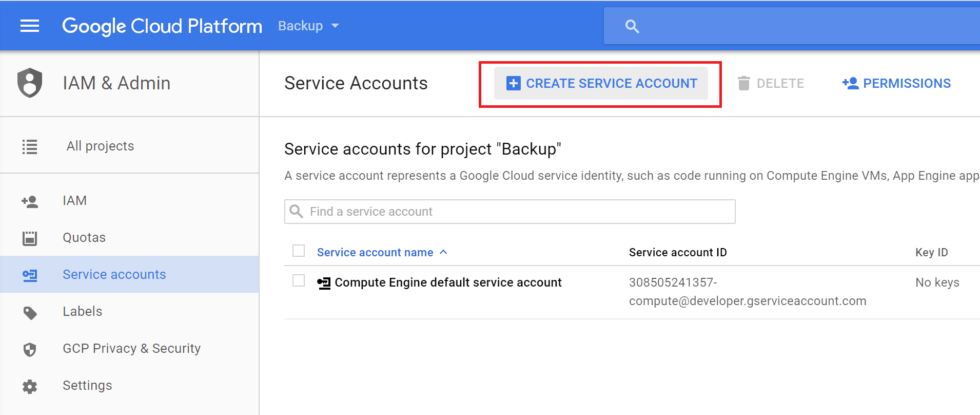Open the IAM page in sidebar
The height and width of the screenshot is (415, 980).
(x=129, y=200)
